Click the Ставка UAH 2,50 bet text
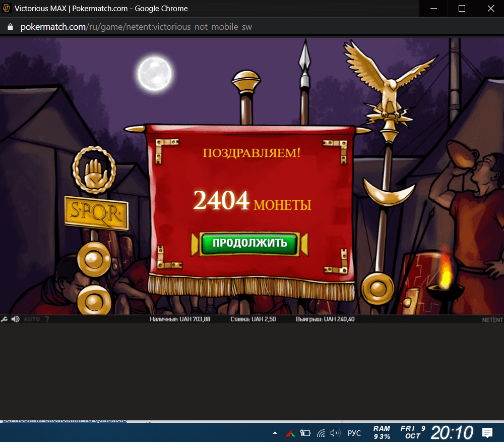504x442 pixels. 253,319
